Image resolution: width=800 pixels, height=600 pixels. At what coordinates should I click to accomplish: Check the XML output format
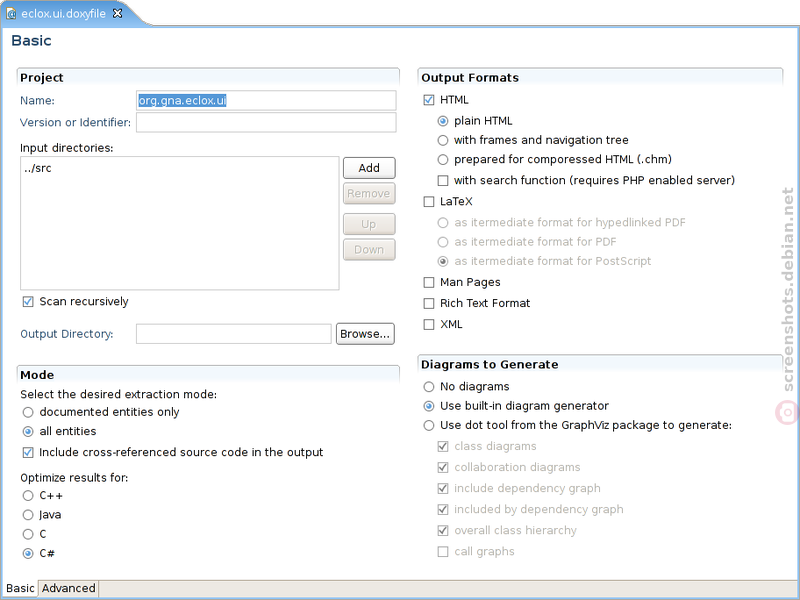point(429,324)
